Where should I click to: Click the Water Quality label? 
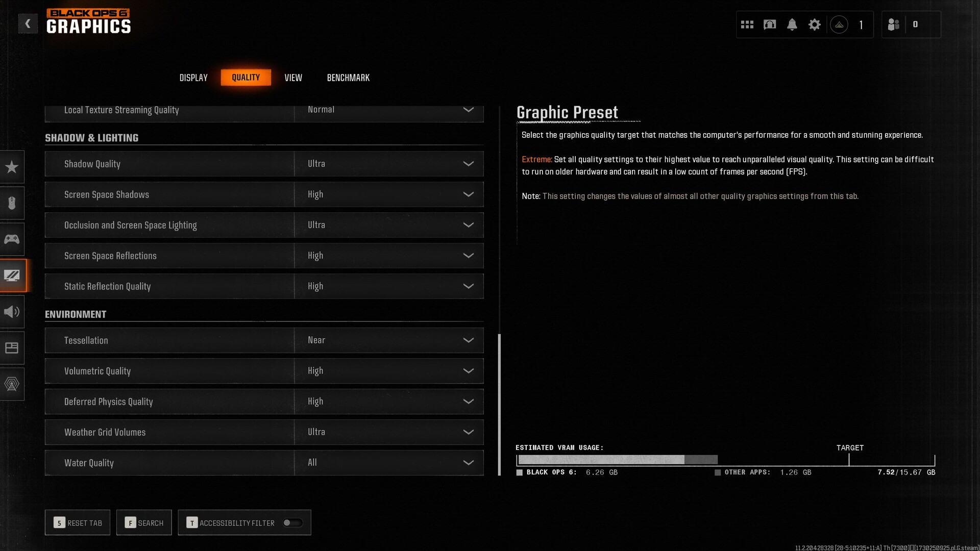89,463
